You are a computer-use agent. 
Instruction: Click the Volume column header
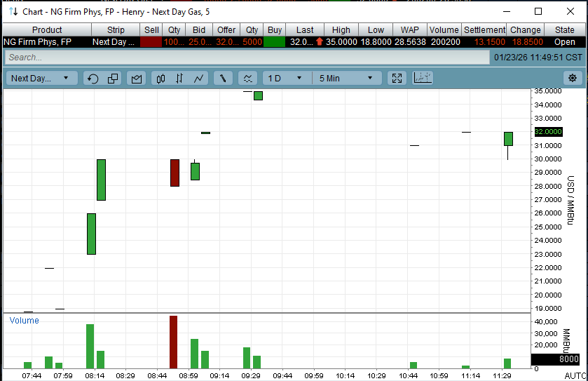[x=444, y=29]
